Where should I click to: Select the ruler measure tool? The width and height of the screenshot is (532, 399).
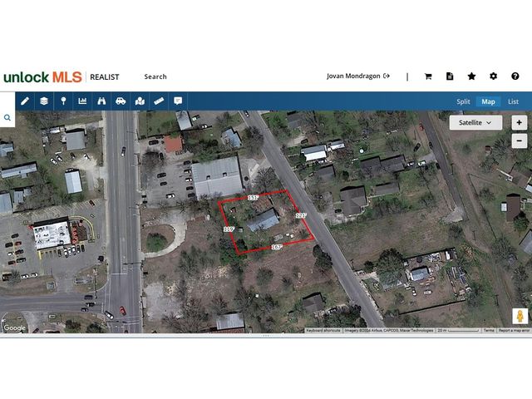(x=159, y=101)
